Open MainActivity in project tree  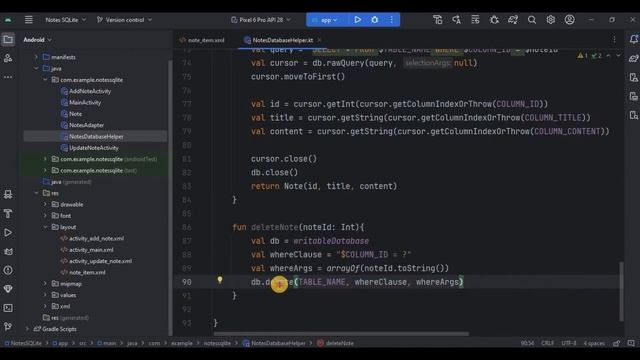pyautogui.click(x=85, y=102)
